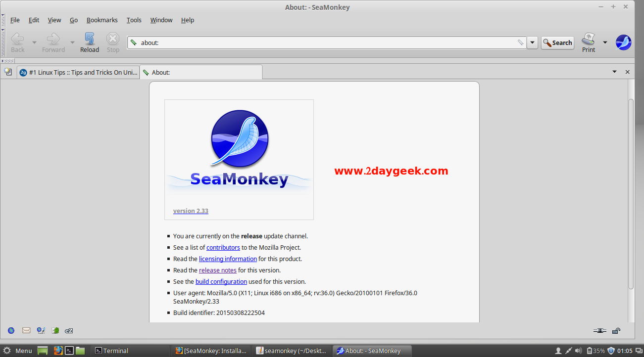The height and width of the screenshot is (357, 644).
Task: Click the 'About: - SeaMonkey' taskbar button
Action: (x=372, y=351)
